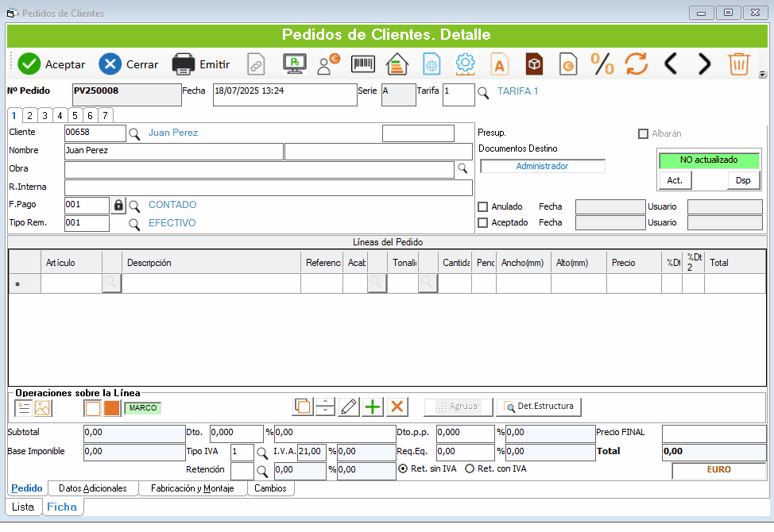
Task: Select Ret. con IVA radio option
Action: pyautogui.click(x=470, y=468)
